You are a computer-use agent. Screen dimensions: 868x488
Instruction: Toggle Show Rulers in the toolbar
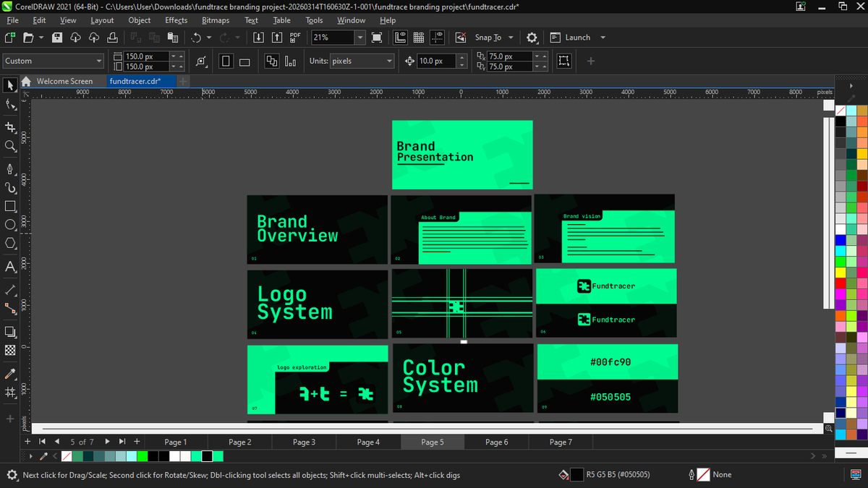(x=401, y=38)
